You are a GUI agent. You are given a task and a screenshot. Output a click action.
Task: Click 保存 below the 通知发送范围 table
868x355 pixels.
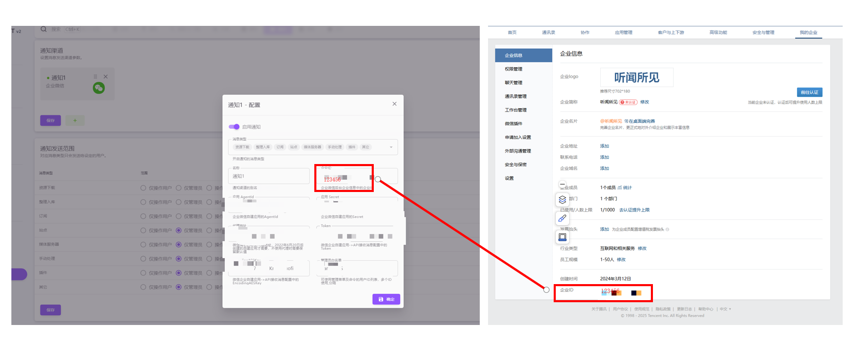click(x=51, y=310)
